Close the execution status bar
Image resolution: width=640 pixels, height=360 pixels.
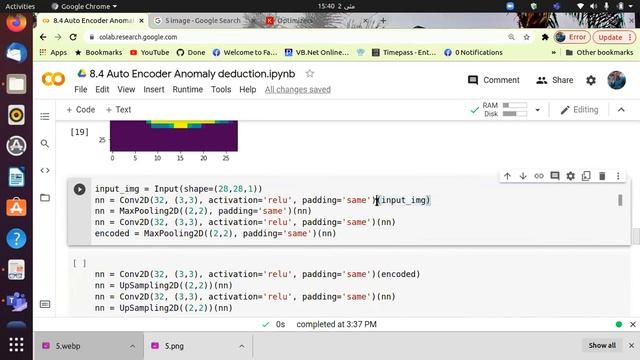click(633, 324)
